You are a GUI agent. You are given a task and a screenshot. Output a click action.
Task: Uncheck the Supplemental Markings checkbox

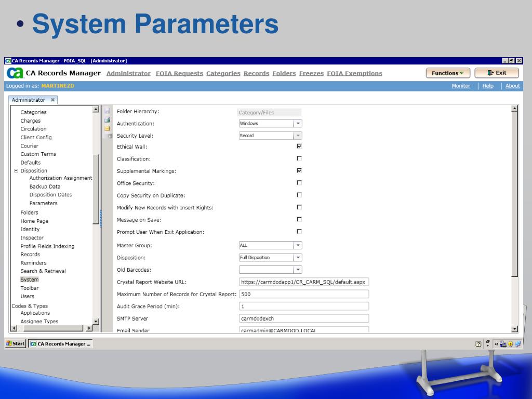click(x=299, y=170)
